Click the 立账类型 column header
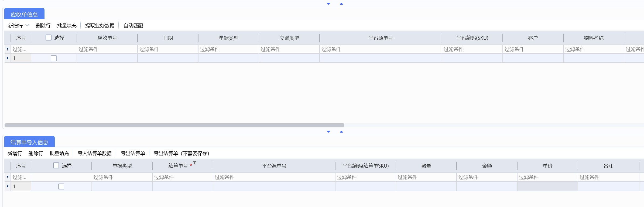 tap(289, 38)
